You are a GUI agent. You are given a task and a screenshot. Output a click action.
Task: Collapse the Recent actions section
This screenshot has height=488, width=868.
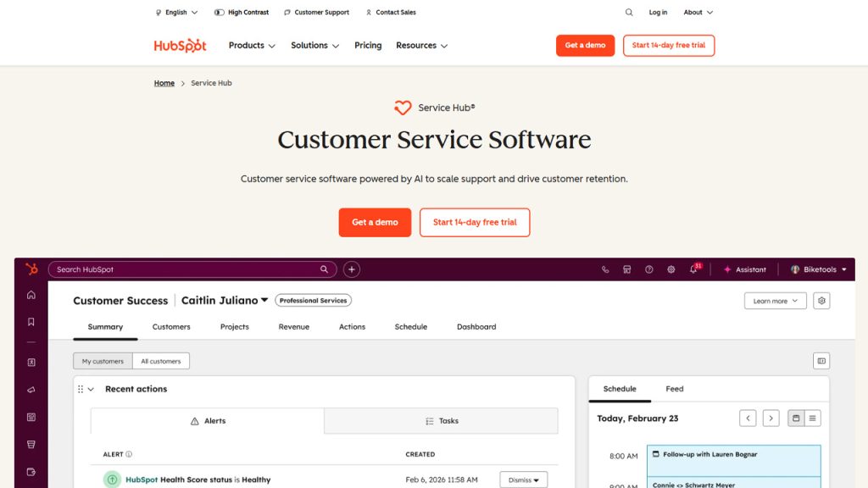click(x=92, y=390)
